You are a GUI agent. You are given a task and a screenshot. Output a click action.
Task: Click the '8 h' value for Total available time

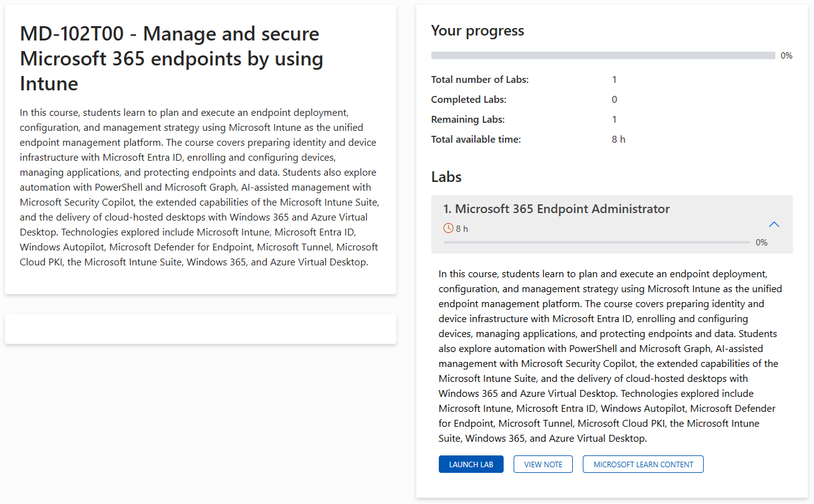(619, 140)
